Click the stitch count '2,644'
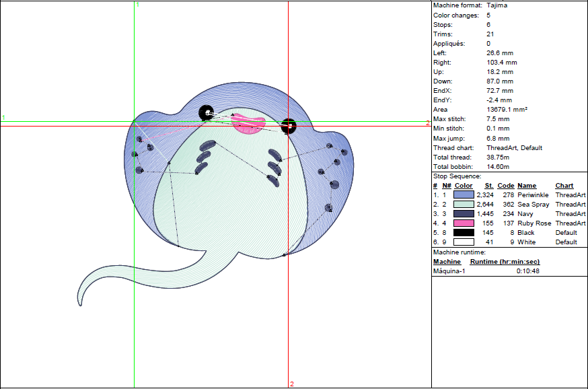The image size is (588, 389). 485,205
